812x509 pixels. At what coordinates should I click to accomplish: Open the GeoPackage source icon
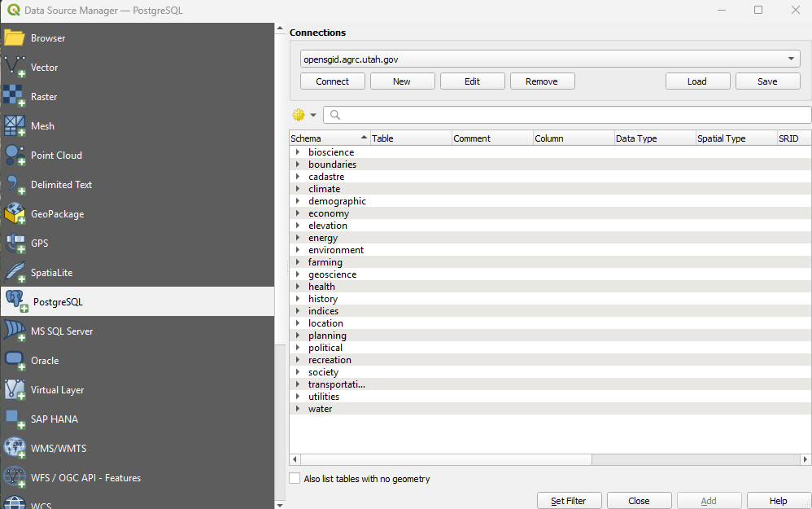click(x=14, y=213)
